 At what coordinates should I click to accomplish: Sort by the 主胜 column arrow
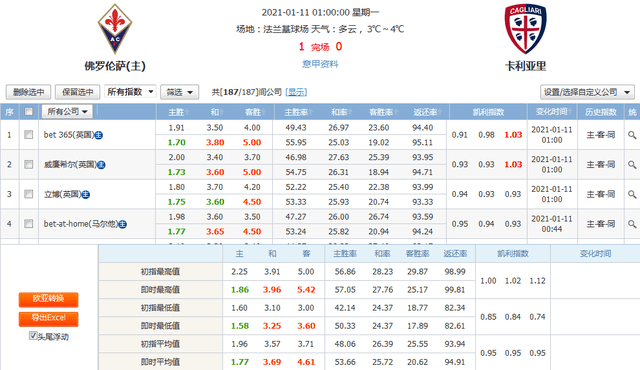click(187, 112)
